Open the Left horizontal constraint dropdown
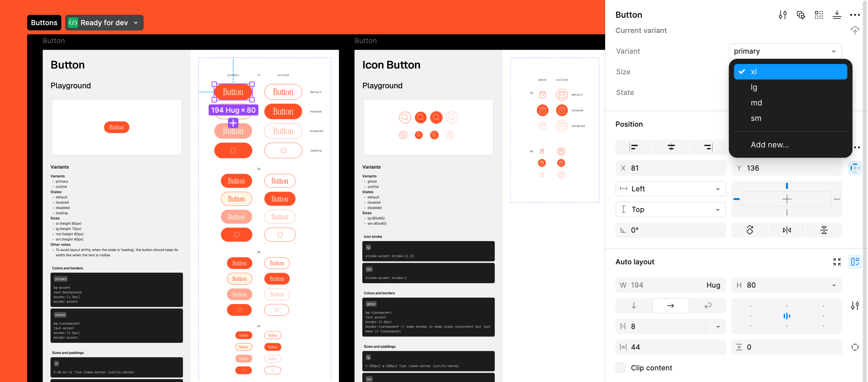The image size is (868, 382). (670, 189)
